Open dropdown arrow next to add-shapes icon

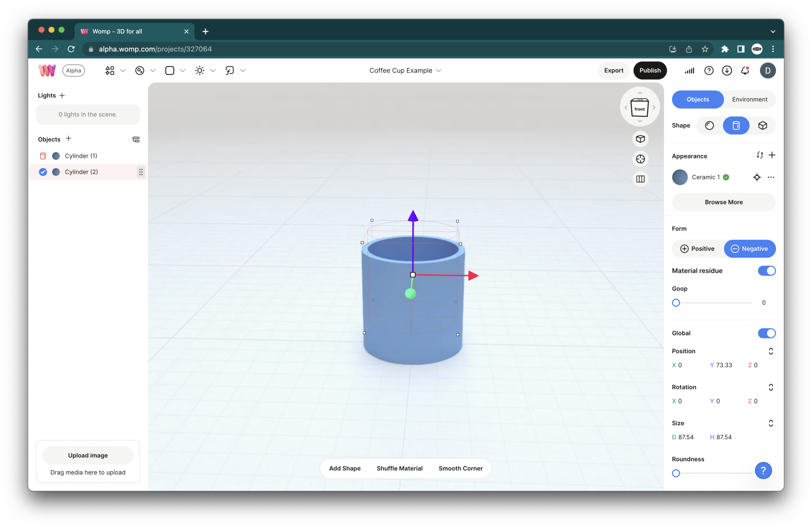coord(123,70)
